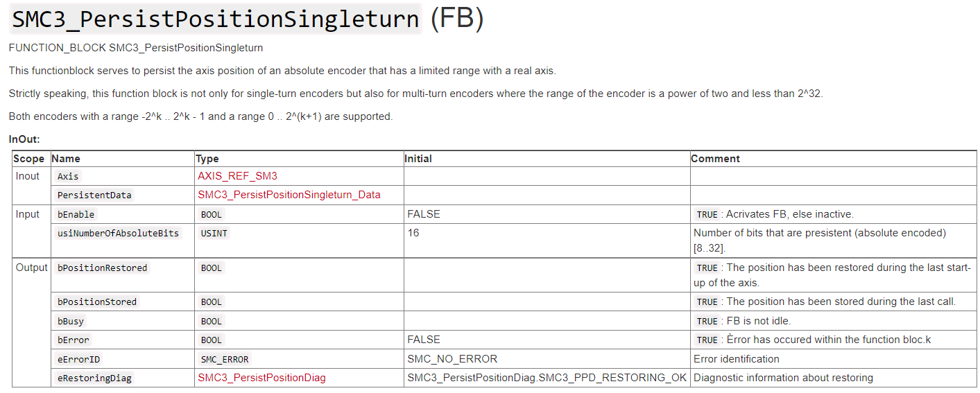The height and width of the screenshot is (393, 980).
Task: Open the AXIS_REF_SM3 type link
Action: point(237,176)
